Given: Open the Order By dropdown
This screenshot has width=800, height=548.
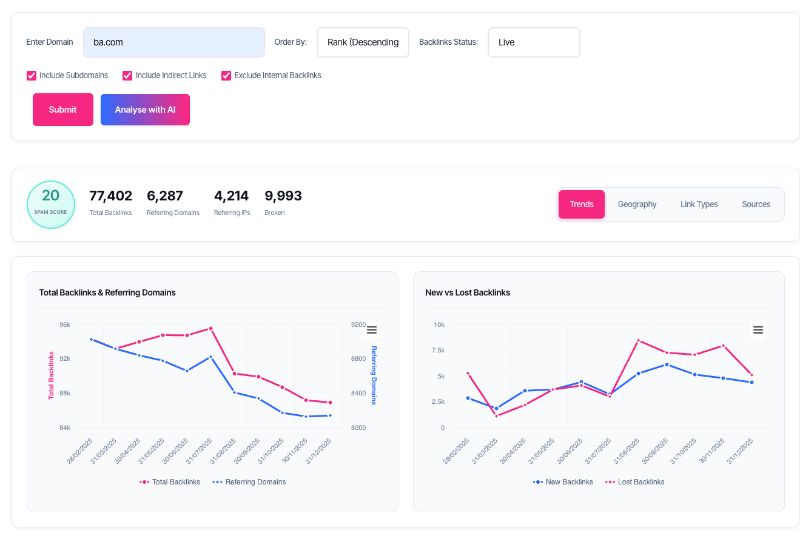Looking at the screenshot, I should (x=363, y=42).
